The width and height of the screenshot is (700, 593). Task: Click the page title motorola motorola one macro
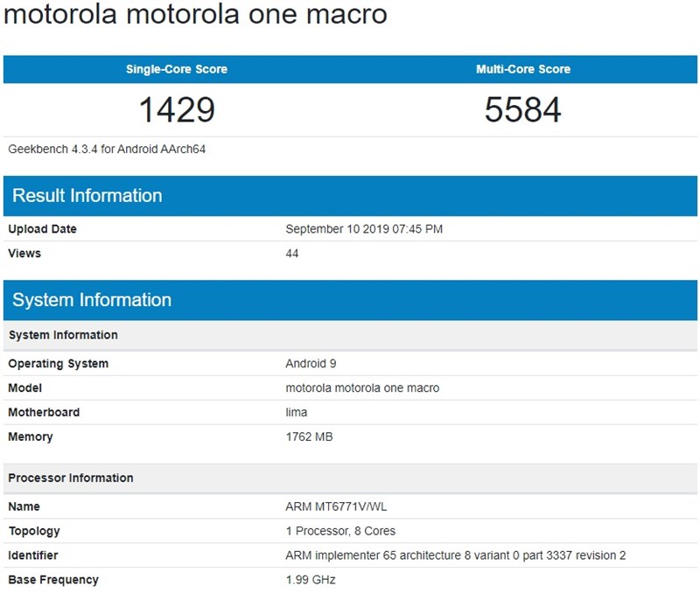(195, 13)
